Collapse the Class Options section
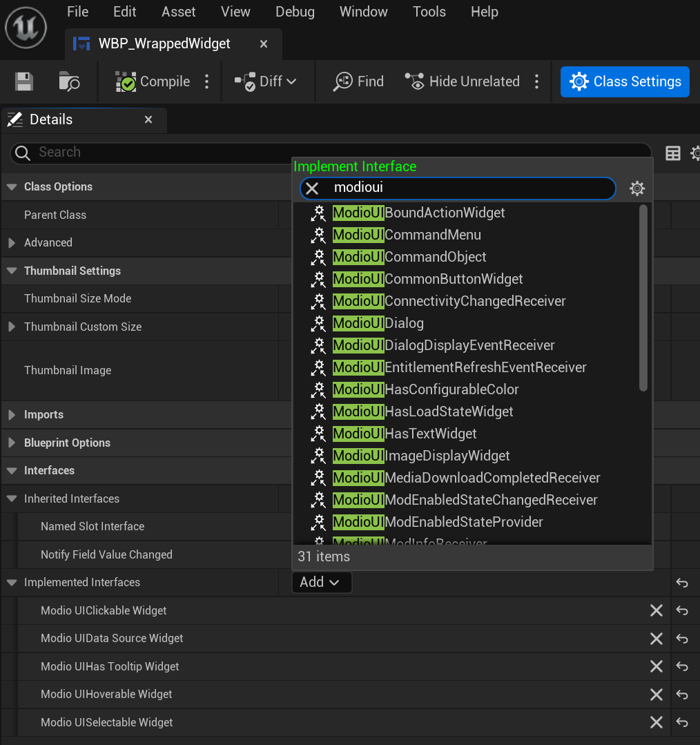The image size is (700, 745). tap(12, 186)
